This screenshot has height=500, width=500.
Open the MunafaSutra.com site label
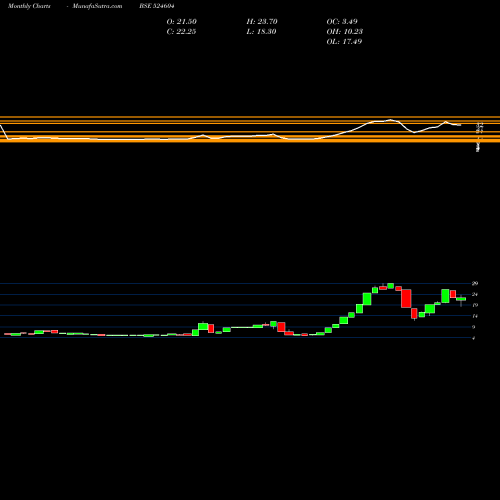pyautogui.click(x=97, y=6)
